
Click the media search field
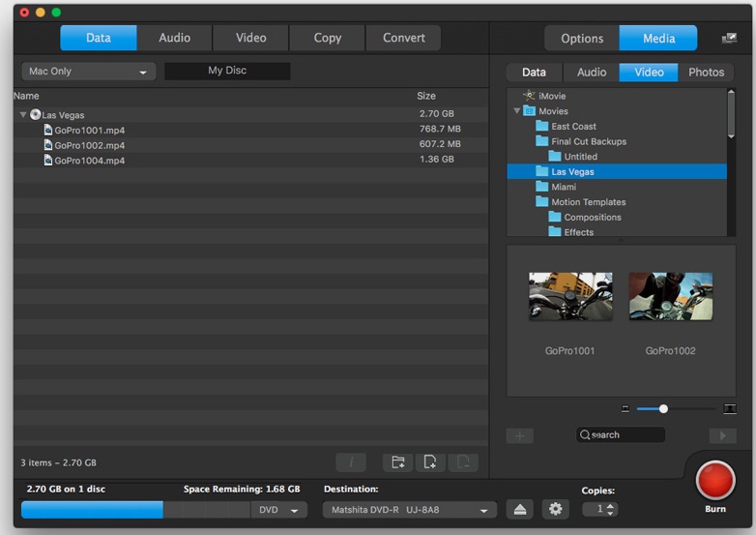(x=621, y=435)
